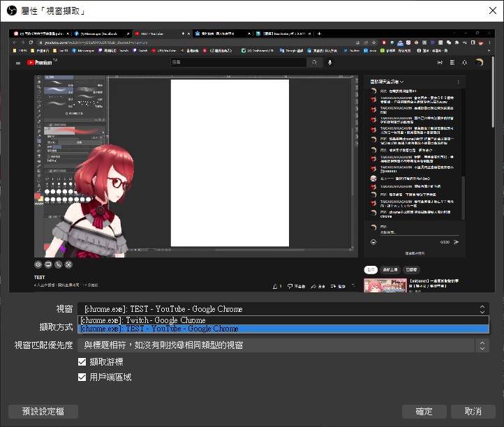Screen dimensions: 504x427
Task: Click the white canvas in the video player
Action: click(x=230, y=163)
